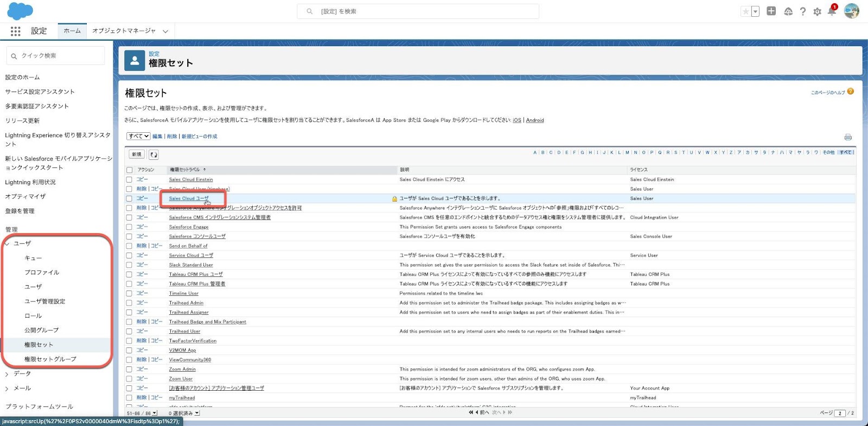Focus the [設定] を検索 search field
Screen dimensions: 868x426
tap(418, 11)
